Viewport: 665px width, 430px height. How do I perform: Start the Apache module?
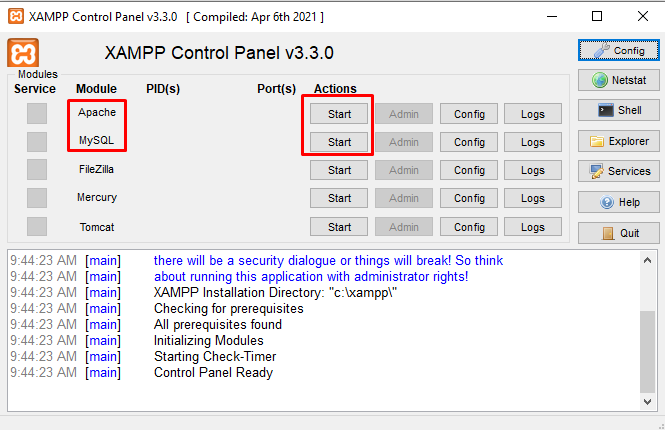[339, 114]
